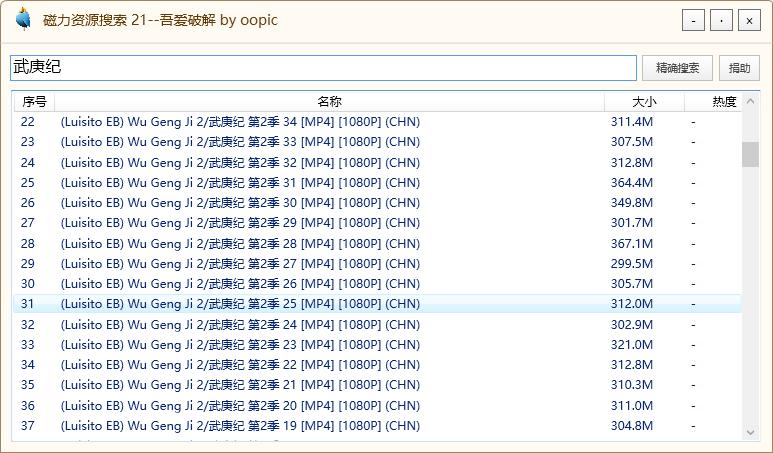Select row 33 第2季 23 entry
Screen dimensions: 773x453
[x=377, y=345]
